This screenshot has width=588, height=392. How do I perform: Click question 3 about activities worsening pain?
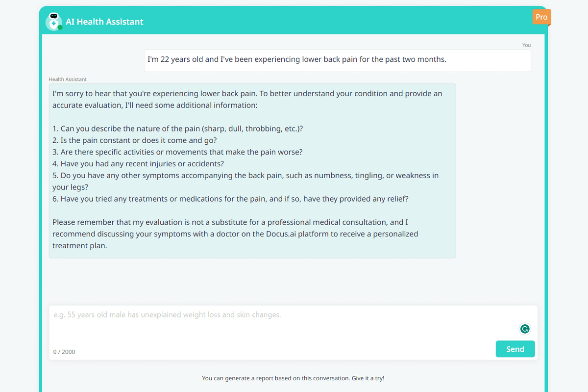click(177, 152)
